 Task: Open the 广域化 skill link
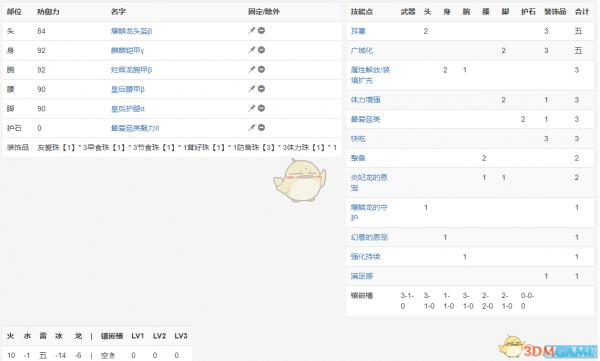click(x=362, y=51)
